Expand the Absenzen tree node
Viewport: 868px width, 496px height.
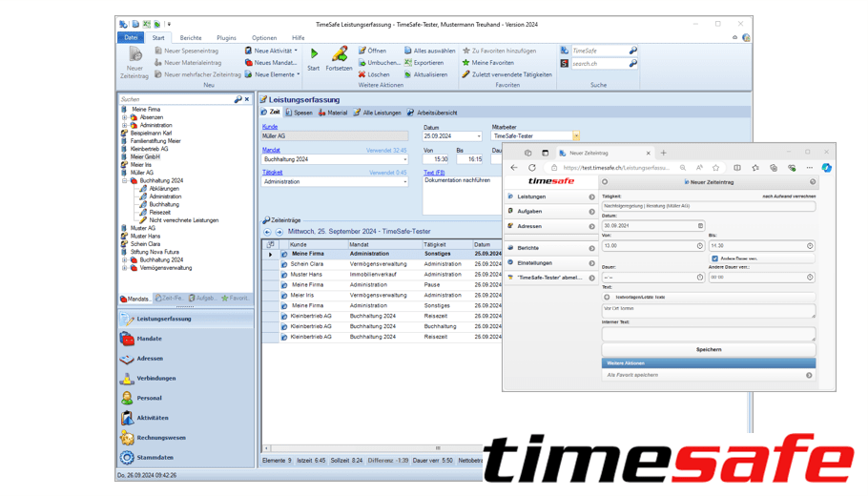(125, 117)
